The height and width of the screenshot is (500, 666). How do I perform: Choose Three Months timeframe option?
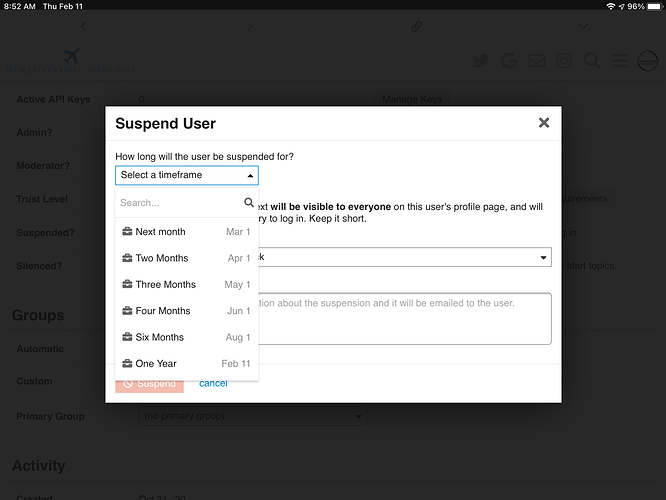[186, 284]
